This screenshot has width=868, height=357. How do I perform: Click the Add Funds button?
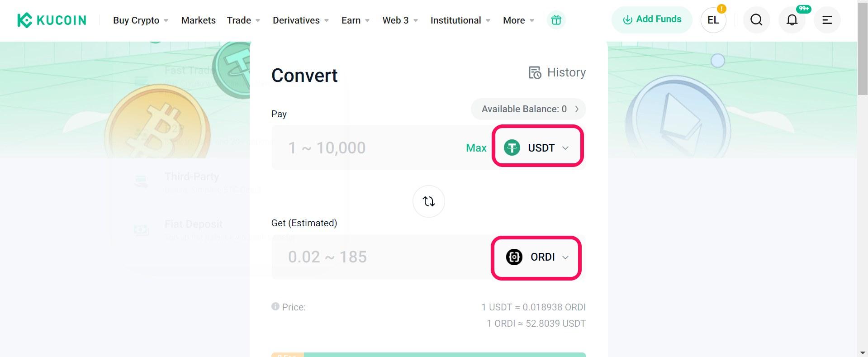tap(652, 19)
